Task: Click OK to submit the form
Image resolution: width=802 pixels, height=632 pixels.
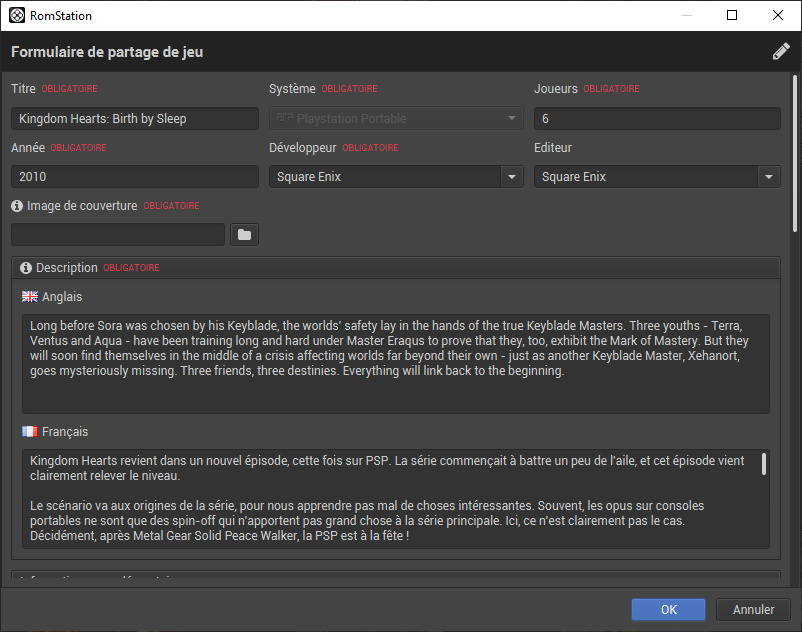Action: tap(669, 610)
